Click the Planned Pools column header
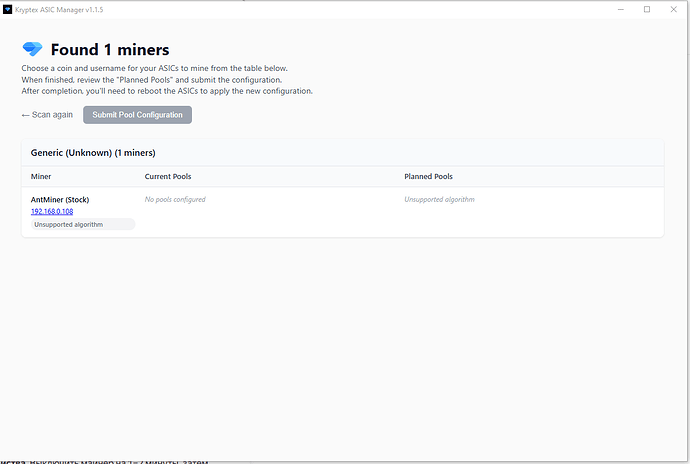This screenshot has width=690, height=464. point(428,176)
